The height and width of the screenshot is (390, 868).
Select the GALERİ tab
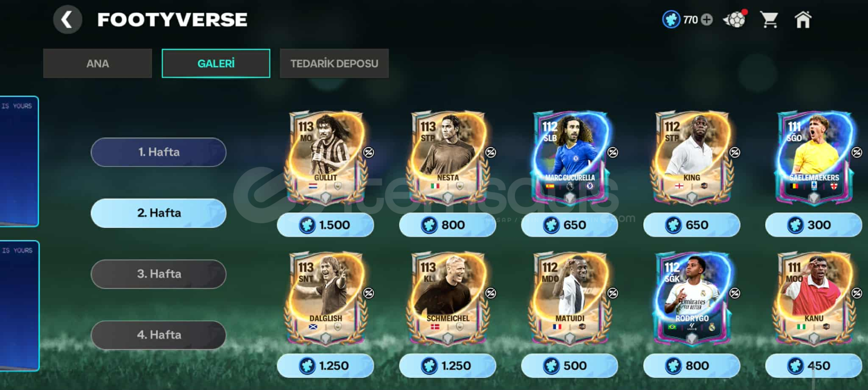pyautogui.click(x=216, y=63)
